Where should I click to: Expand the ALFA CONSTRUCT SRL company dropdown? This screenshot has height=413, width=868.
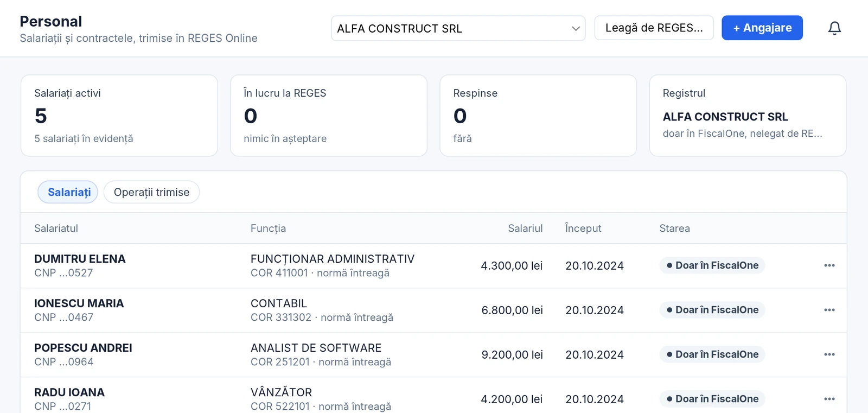coord(458,28)
